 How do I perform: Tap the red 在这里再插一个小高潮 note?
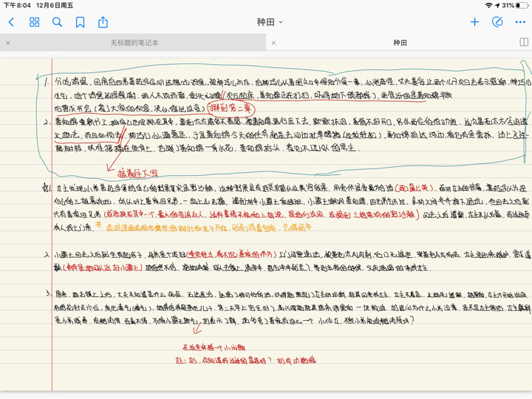tap(214, 347)
